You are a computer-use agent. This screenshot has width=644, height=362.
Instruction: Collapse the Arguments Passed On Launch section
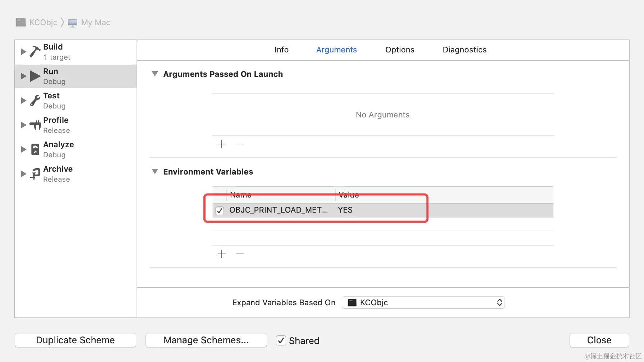(155, 74)
